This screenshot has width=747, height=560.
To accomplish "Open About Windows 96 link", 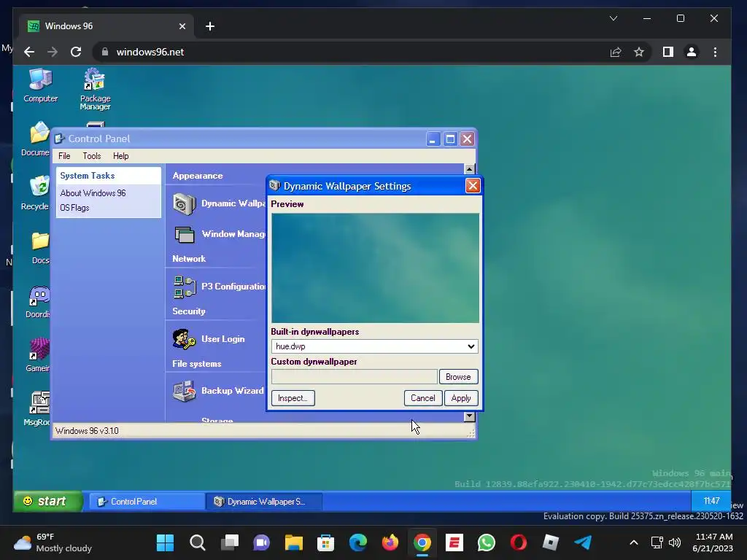I will pos(93,192).
